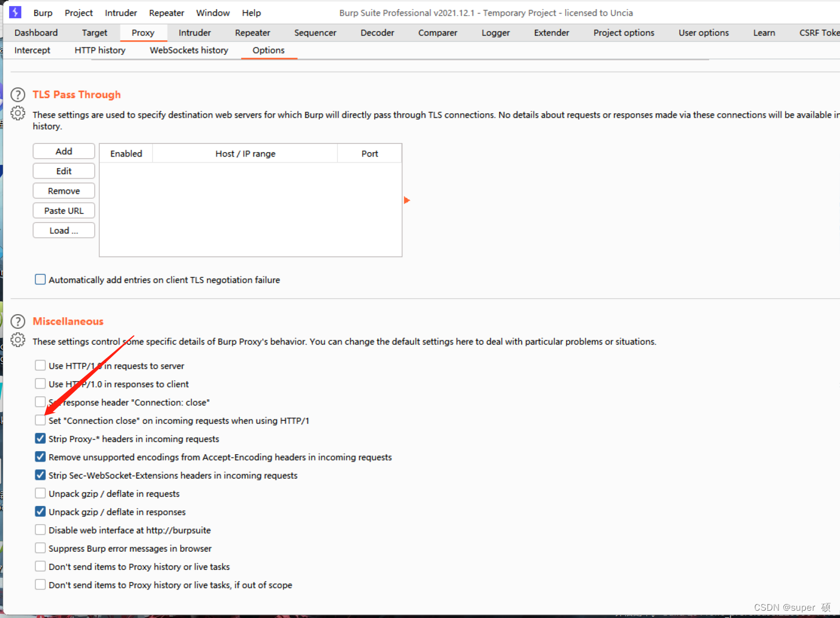This screenshot has height=618, width=840.
Task: Open the Sequencer tab
Action: [x=315, y=33]
